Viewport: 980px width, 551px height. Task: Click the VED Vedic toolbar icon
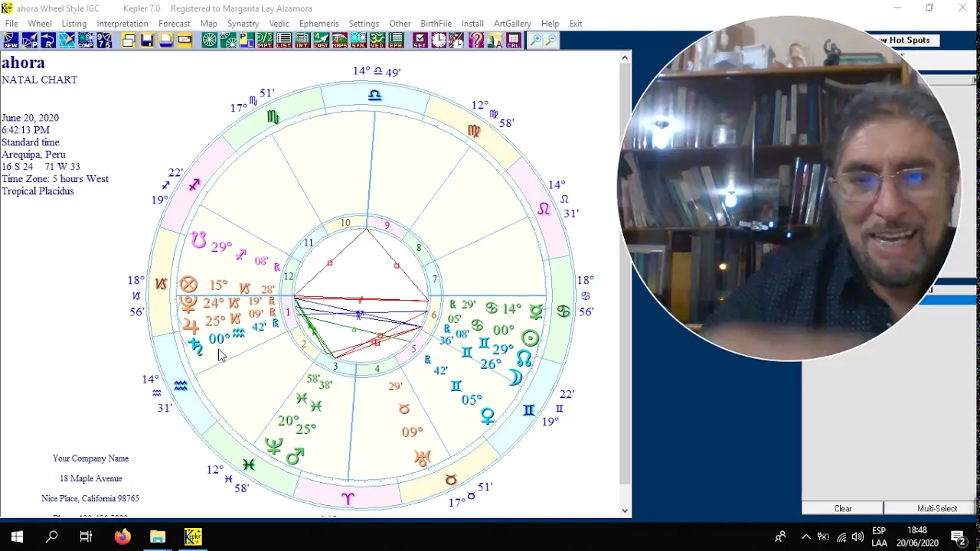click(377, 40)
